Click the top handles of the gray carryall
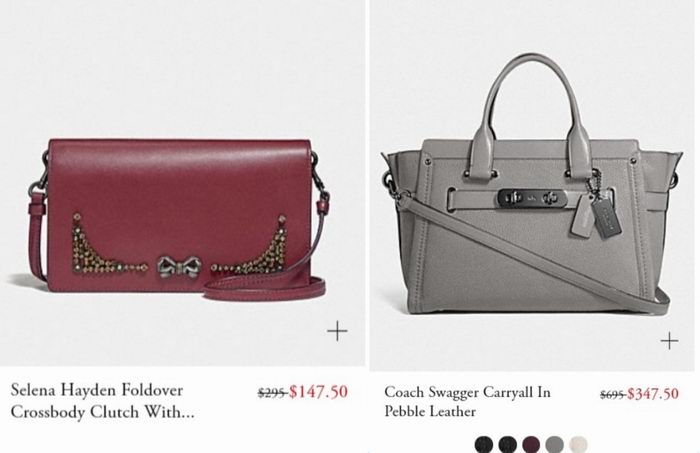The height and width of the screenshot is (453, 700). [x=531, y=114]
